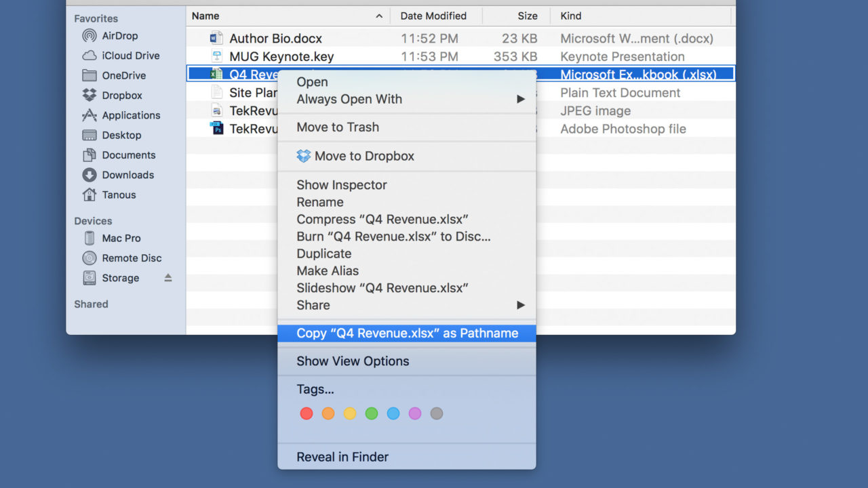
Task: Select the iCloud Drive cloud icon
Action: click(90, 56)
